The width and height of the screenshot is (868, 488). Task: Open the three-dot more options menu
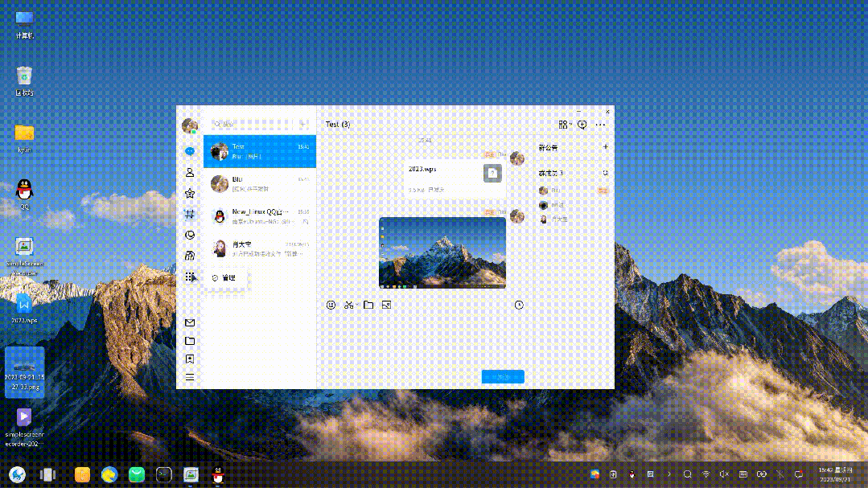pyautogui.click(x=600, y=125)
